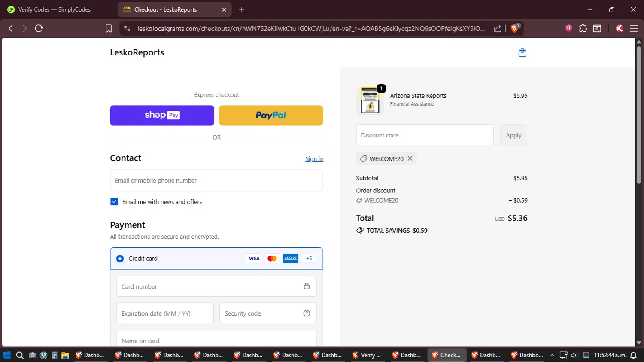Pay with PayPal button
644x362 pixels.
coord(271,116)
